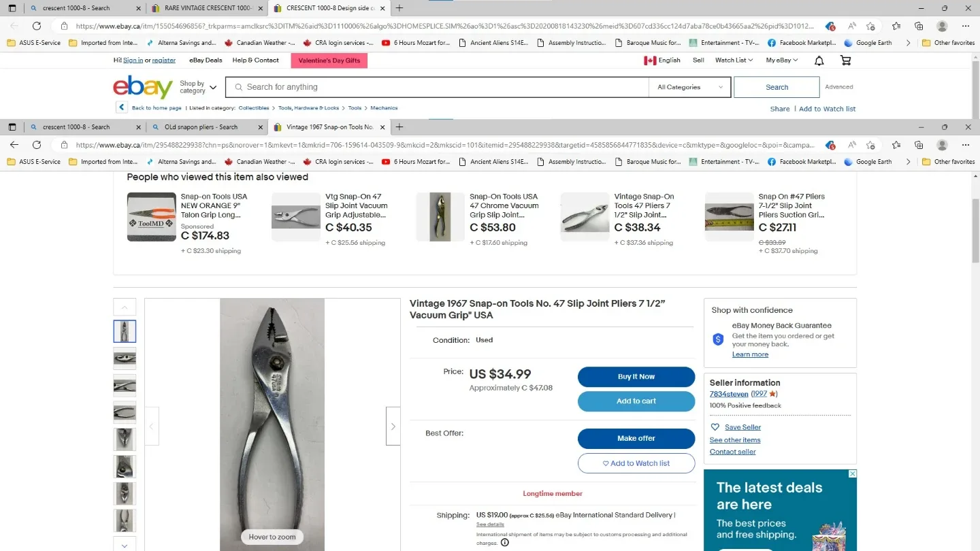
Task: Click the notifications bell icon
Action: tap(819, 61)
